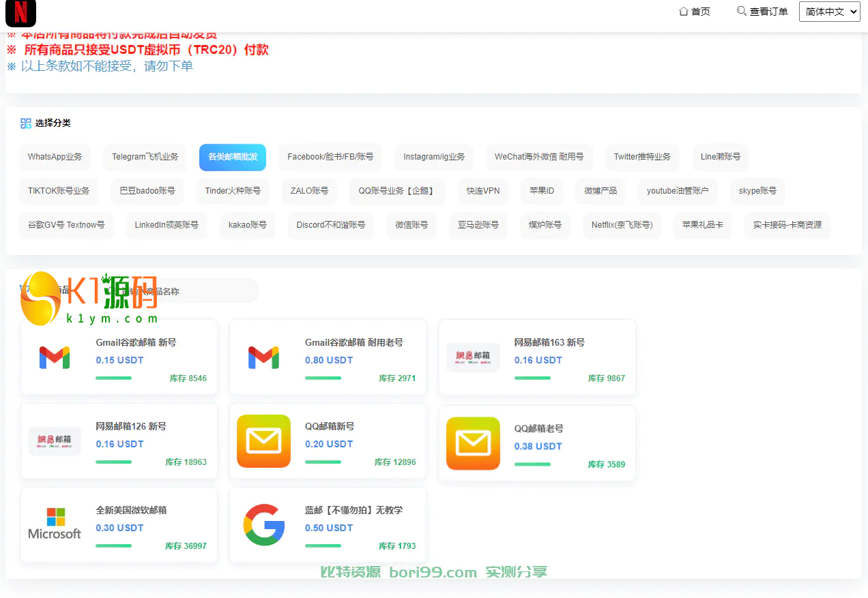Click the Google G logo icon
The image size is (868, 598).
coord(263,524)
